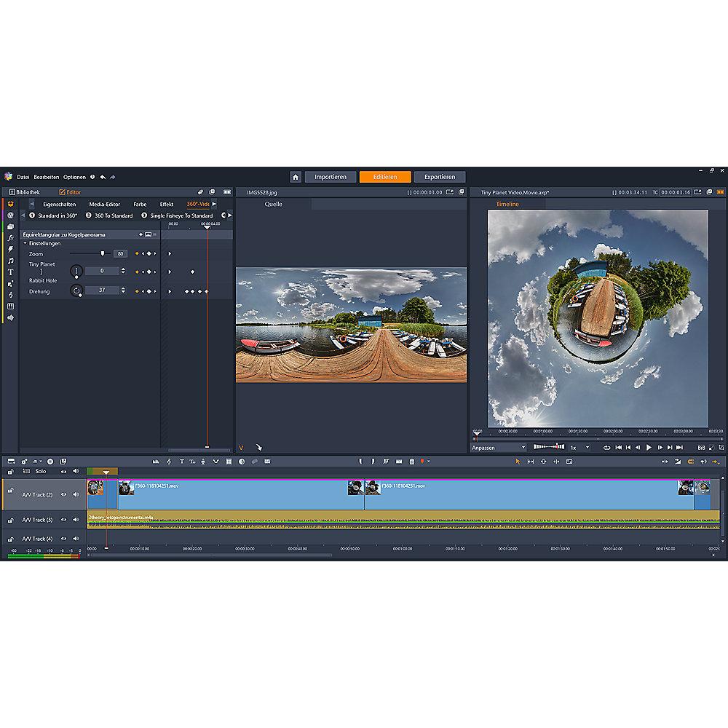Open the SmartSound piano keys sidebar icon
This screenshot has width=728, height=728.
click(x=11, y=306)
